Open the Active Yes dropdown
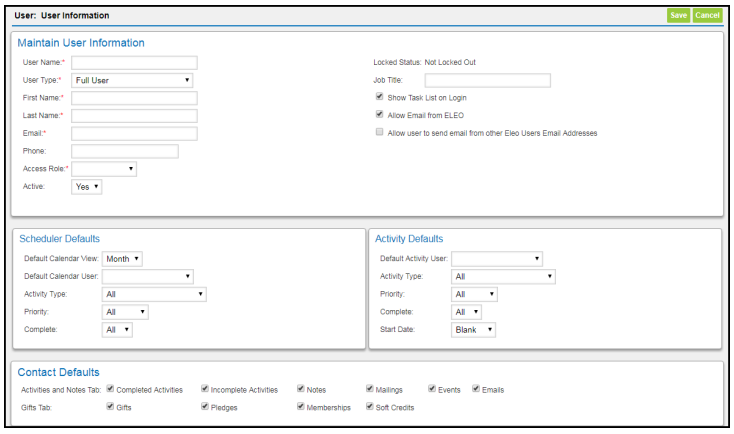This screenshot has height=434, width=734. pyautogui.click(x=87, y=187)
